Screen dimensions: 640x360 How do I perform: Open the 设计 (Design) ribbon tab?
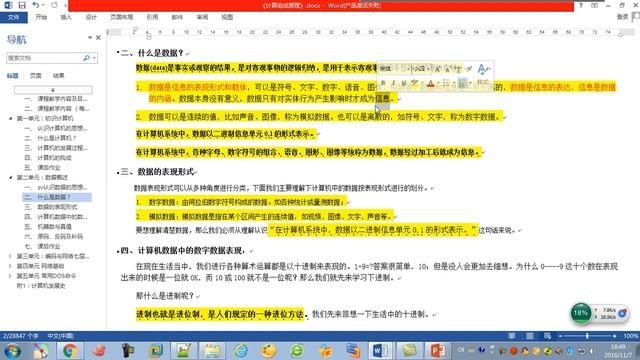point(91,17)
